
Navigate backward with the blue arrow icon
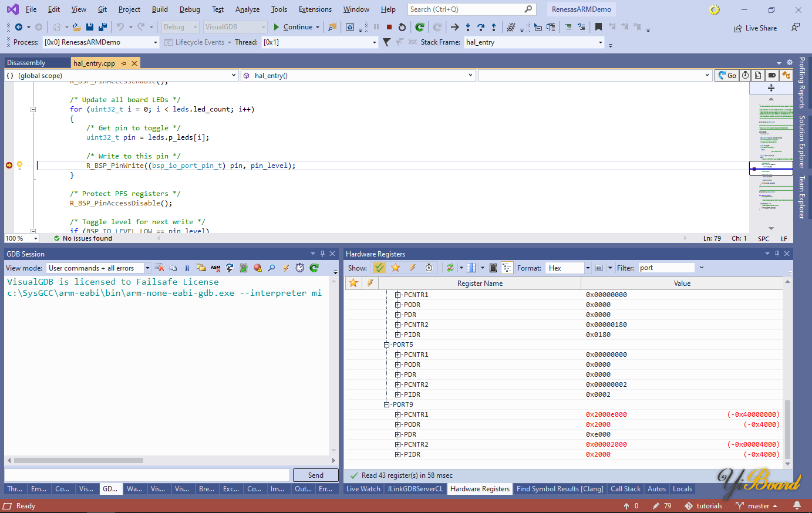(19, 27)
